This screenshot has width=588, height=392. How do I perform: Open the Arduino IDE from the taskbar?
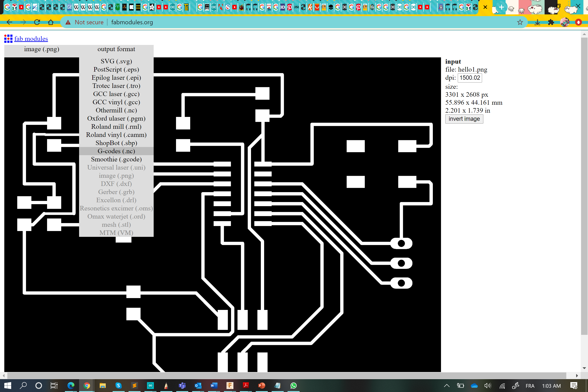tap(150, 386)
